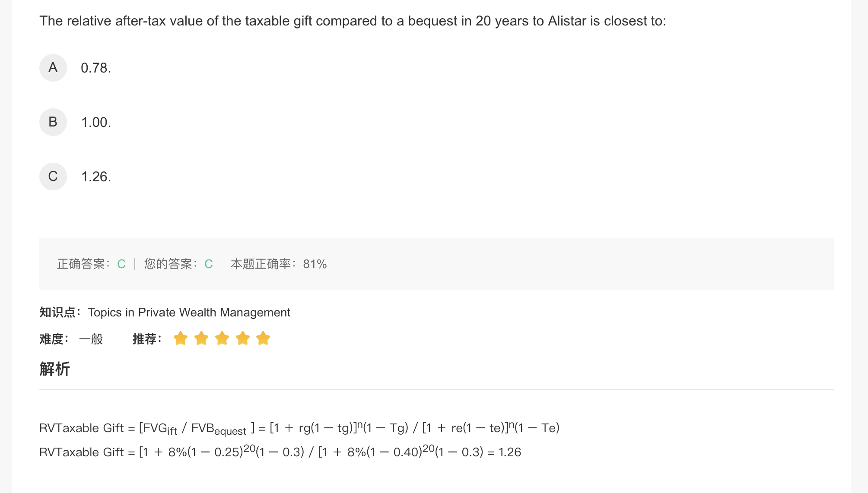Click the first recommendation star
The width and height of the screenshot is (868, 493).
[180, 338]
